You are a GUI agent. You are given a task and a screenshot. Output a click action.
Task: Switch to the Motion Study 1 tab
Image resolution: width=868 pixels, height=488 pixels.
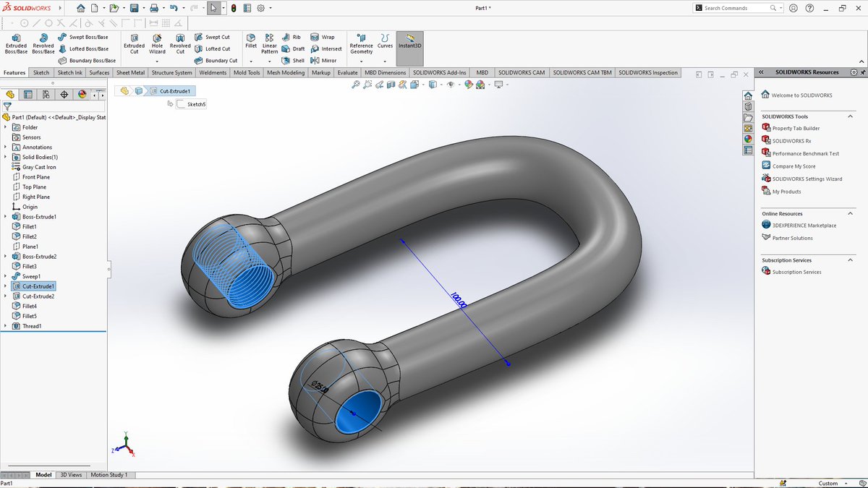point(109,475)
